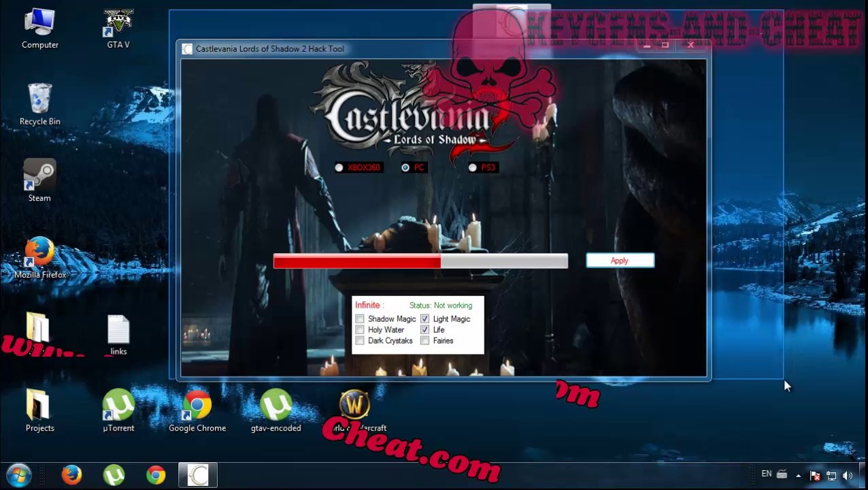
Task: Open the Mozilla Firefox desktop shortcut
Action: [x=39, y=258]
